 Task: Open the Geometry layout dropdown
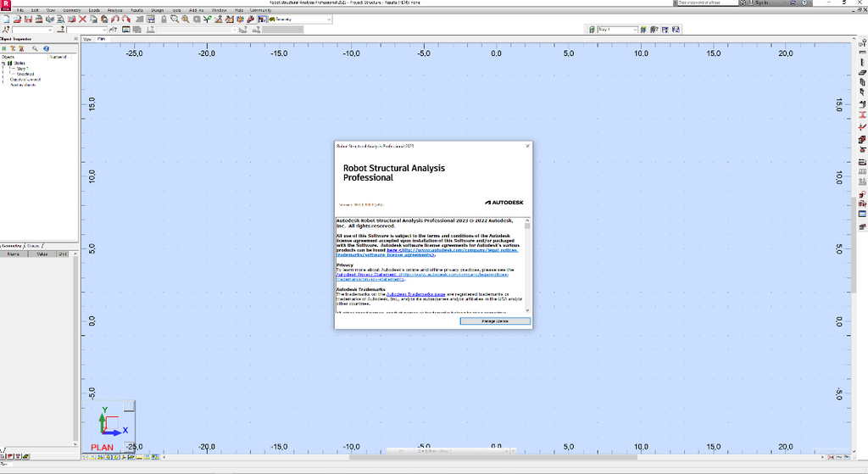tap(329, 20)
